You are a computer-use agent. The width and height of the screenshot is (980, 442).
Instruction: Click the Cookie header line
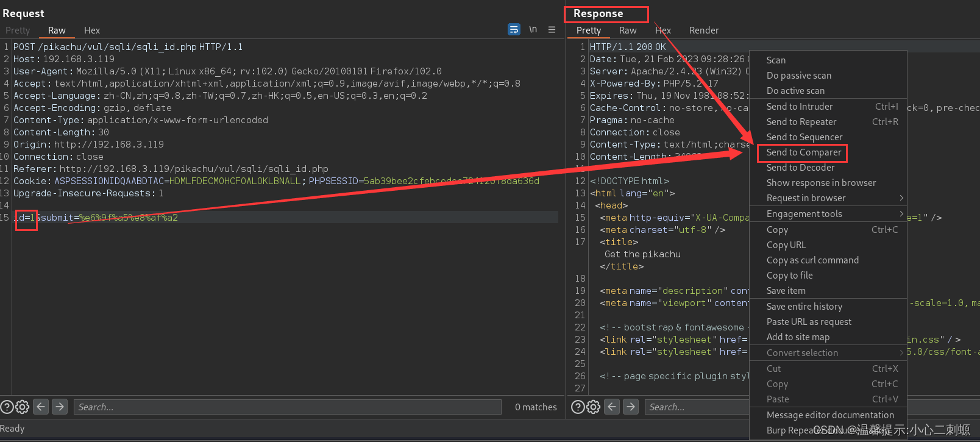pyautogui.click(x=276, y=181)
